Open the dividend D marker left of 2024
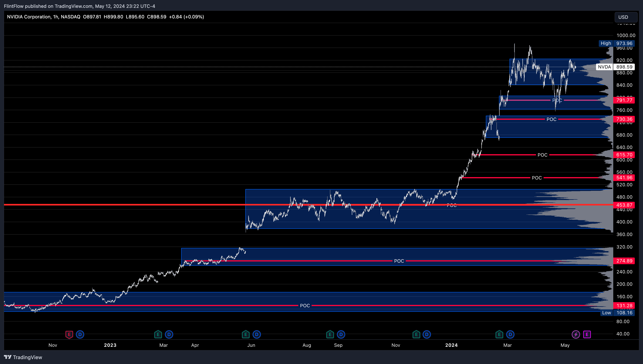The height and width of the screenshot is (364, 643). pos(427,334)
